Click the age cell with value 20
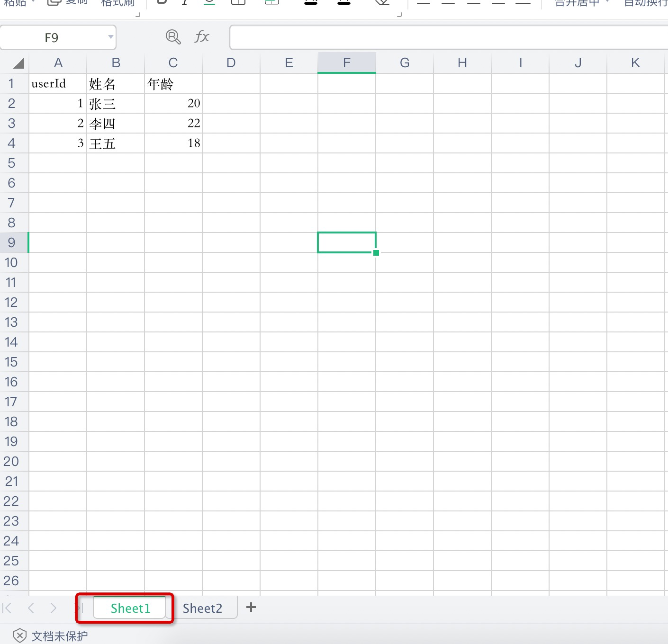 pyautogui.click(x=173, y=104)
